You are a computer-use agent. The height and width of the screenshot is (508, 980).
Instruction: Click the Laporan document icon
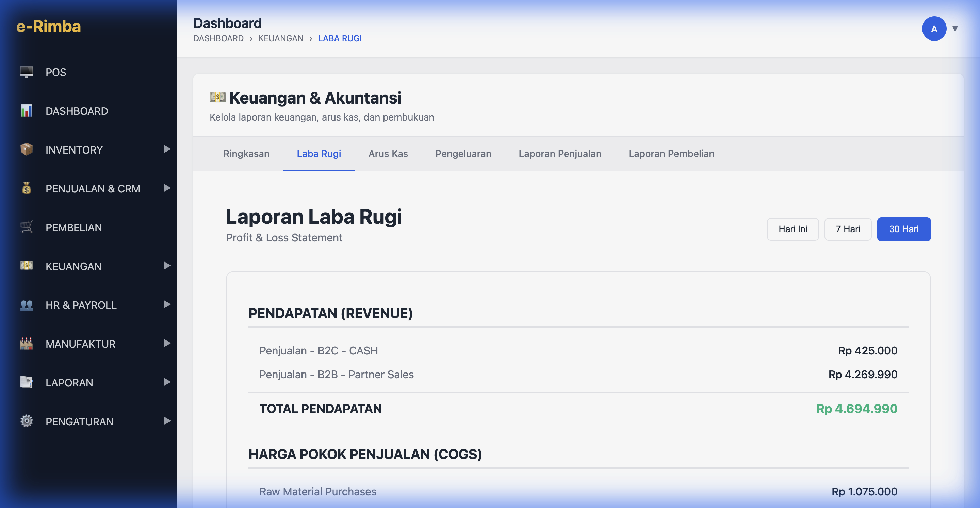[x=26, y=382]
